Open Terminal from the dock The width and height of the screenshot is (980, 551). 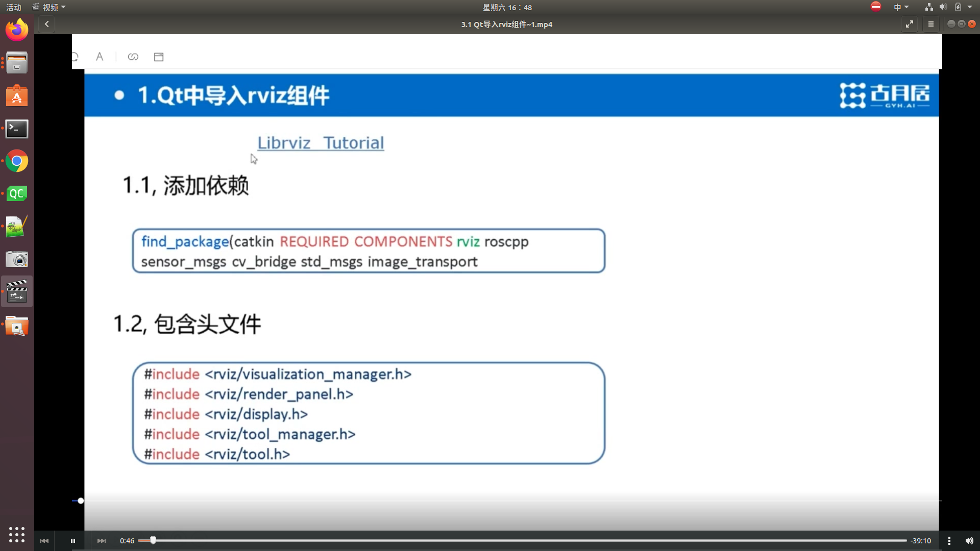point(17,129)
